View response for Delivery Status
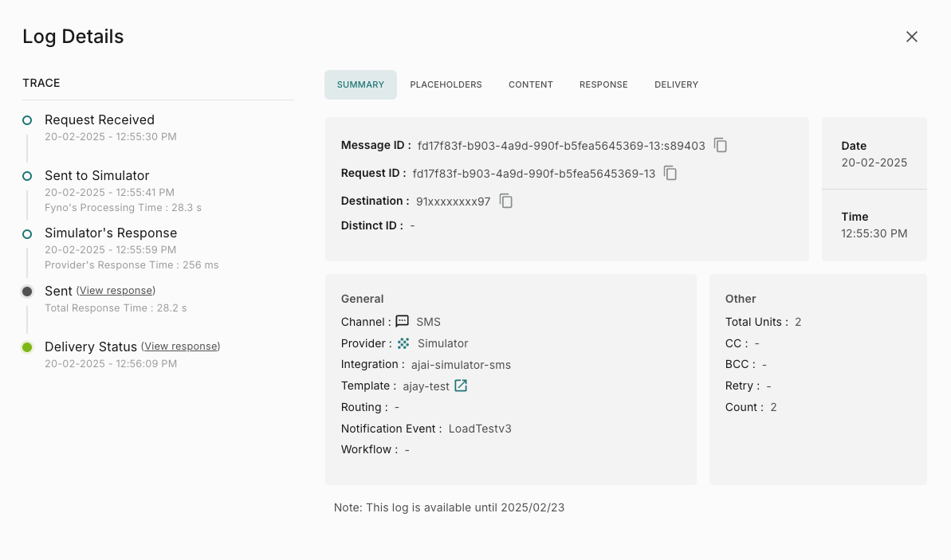The width and height of the screenshot is (951, 560). tap(180, 347)
